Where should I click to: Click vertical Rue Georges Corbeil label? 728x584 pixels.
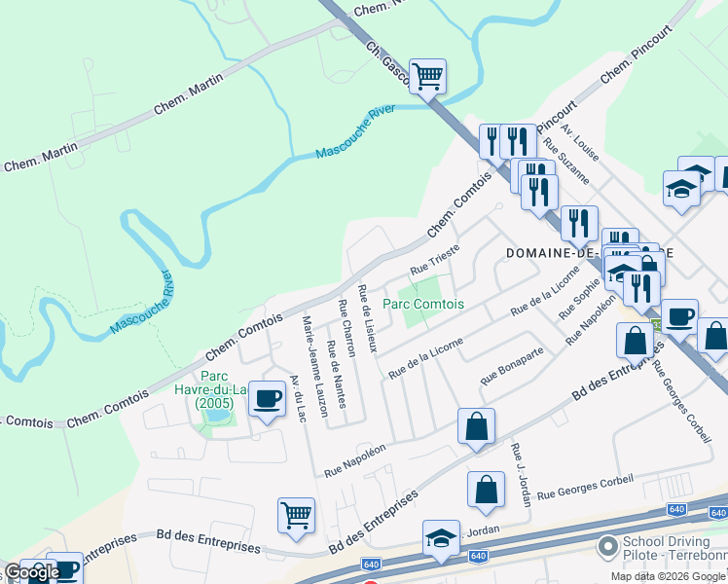point(681,402)
